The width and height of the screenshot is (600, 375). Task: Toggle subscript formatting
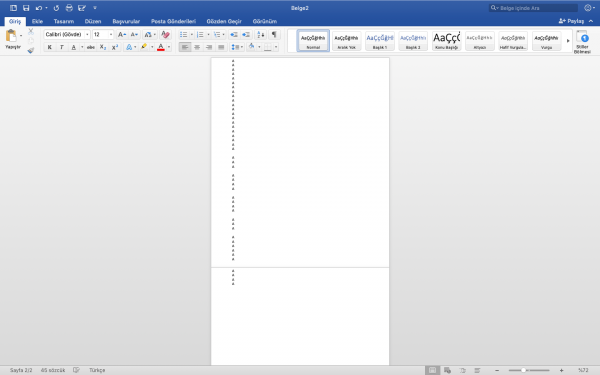[x=103, y=47]
